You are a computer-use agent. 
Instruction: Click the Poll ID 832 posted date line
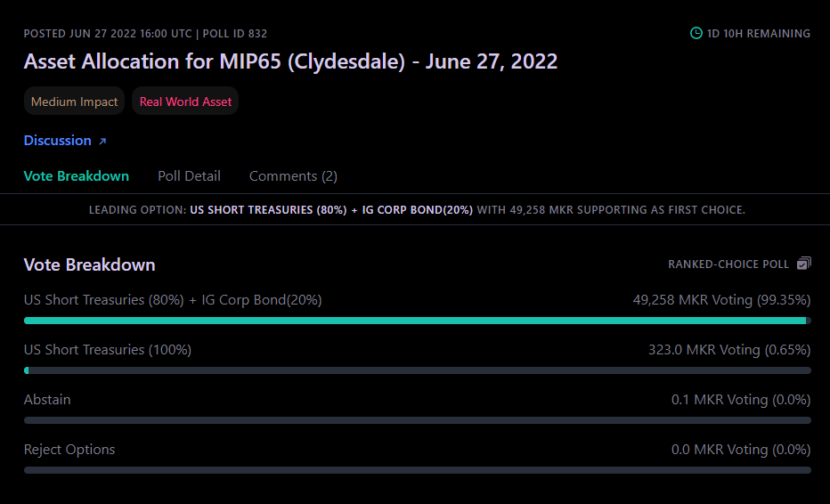145,33
